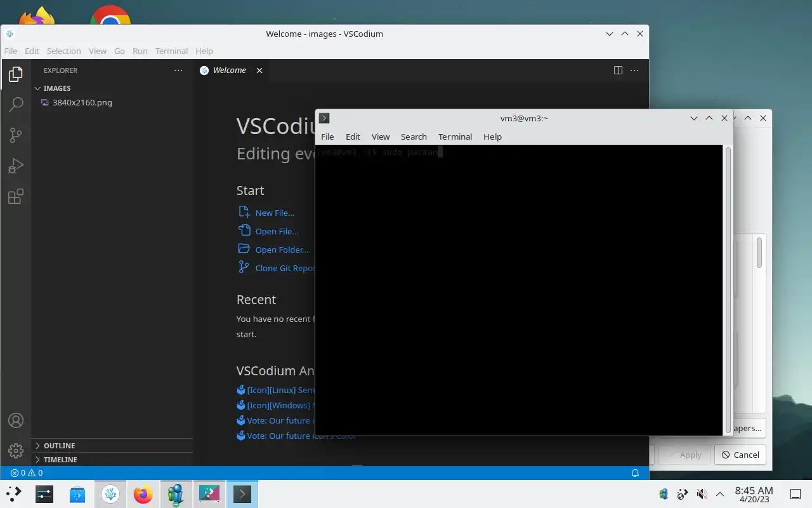Screen dimensions: 812x508
Task: Open the terminal window's View menu
Action: pyautogui.click(x=380, y=137)
